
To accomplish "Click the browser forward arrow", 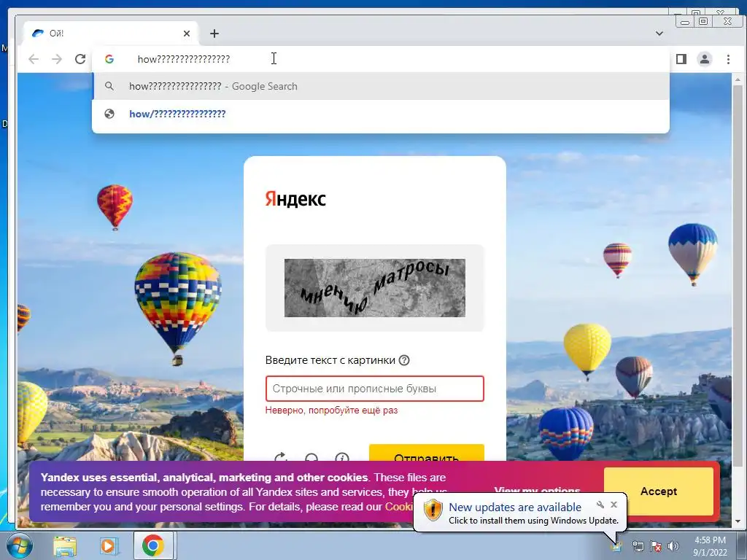I will click(57, 59).
